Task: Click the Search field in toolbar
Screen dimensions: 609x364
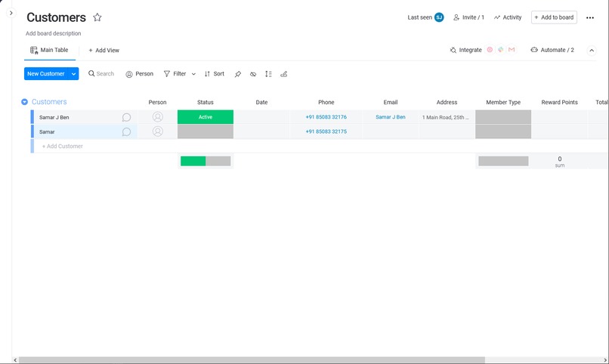Action: click(x=101, y=74)
